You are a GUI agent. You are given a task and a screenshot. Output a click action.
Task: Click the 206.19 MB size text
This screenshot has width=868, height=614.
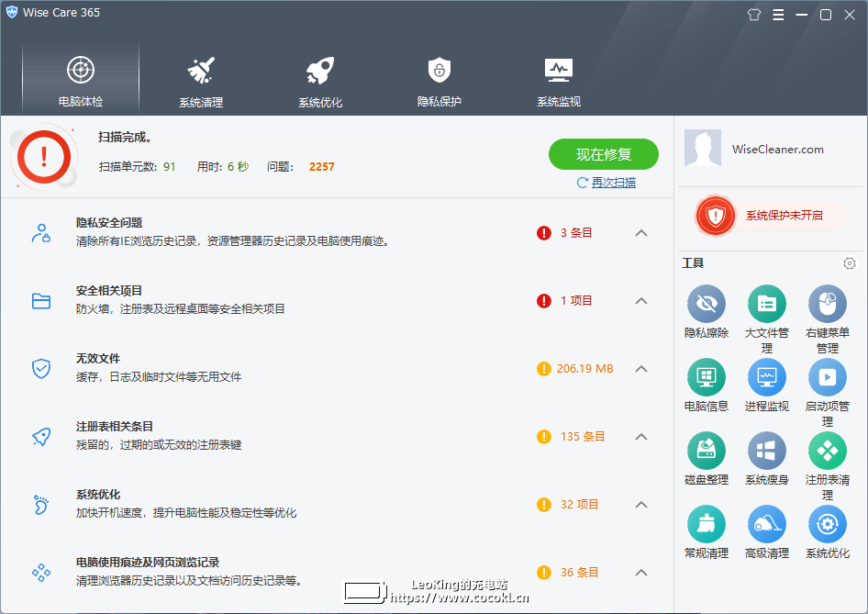(x=585, y=369)
